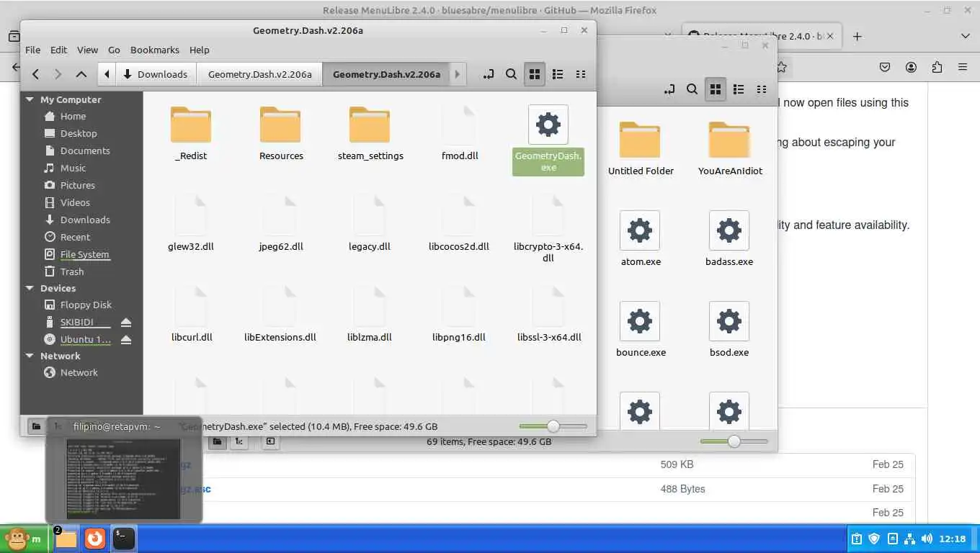The image size is (980, 553).
Task: Open search in the front file manager
Action: coord(511,74)
